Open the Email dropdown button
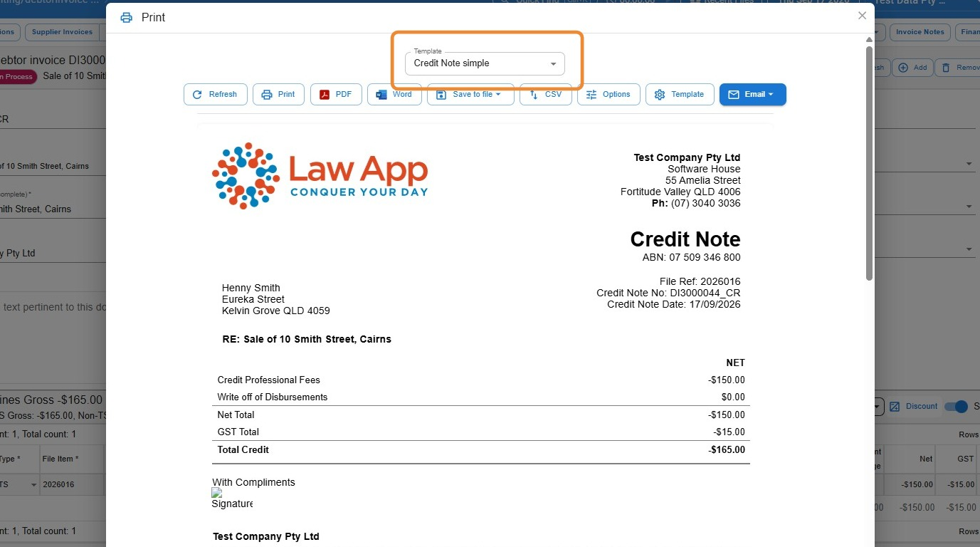The height and width of the screenshot is (547, 980). [753, 94]
